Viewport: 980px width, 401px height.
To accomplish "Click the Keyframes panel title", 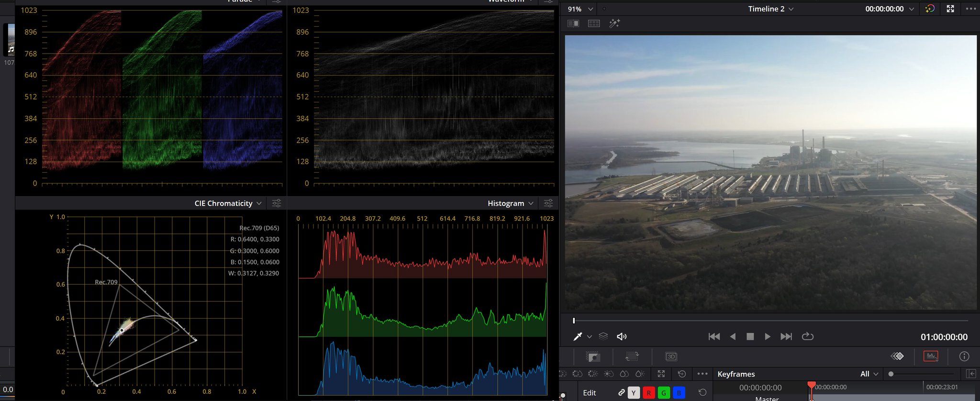I will pyautogui.click(x=736, y=374).
